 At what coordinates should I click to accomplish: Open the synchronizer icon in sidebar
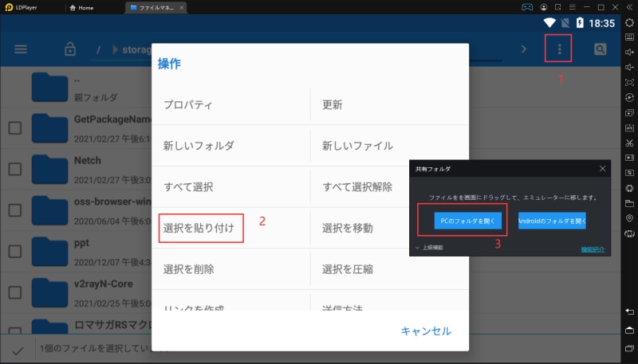[629, 173]
